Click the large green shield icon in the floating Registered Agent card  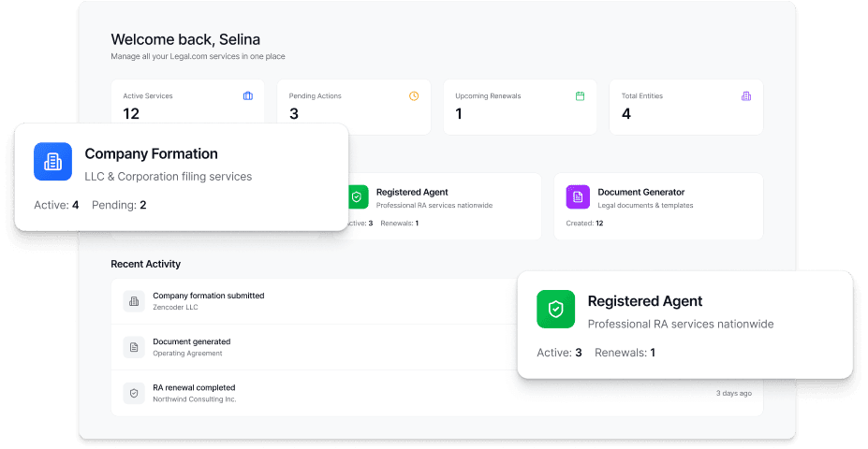click(555, 309)
